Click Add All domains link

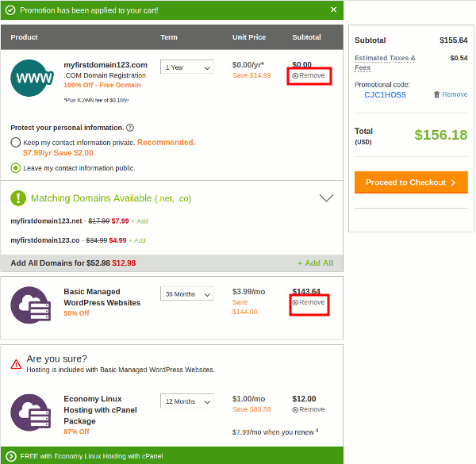(x=316, y=263)
